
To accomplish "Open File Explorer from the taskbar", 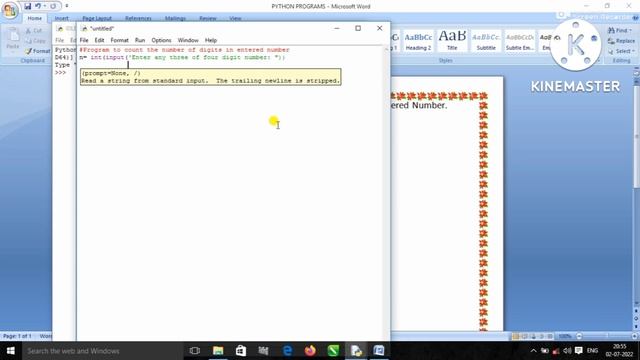I will (x=218, y=351).
